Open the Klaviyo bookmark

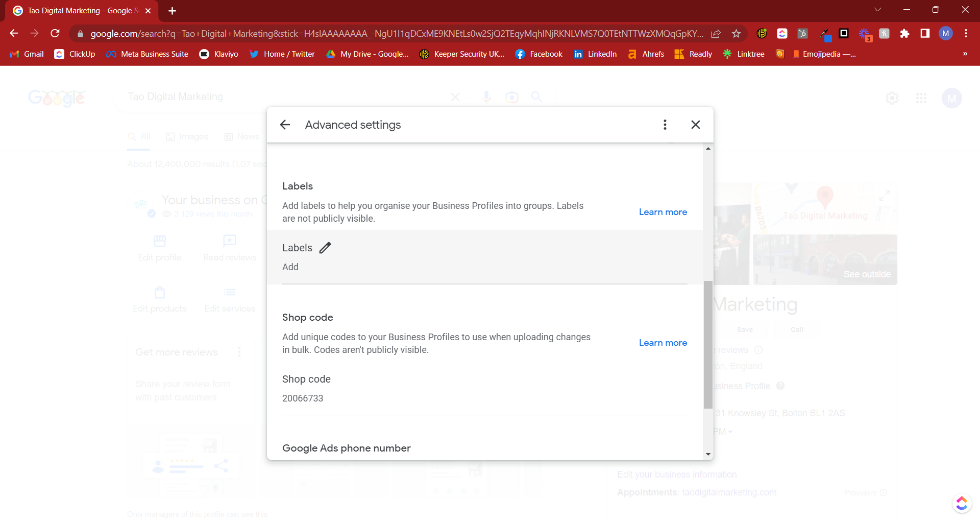[219, 54]
